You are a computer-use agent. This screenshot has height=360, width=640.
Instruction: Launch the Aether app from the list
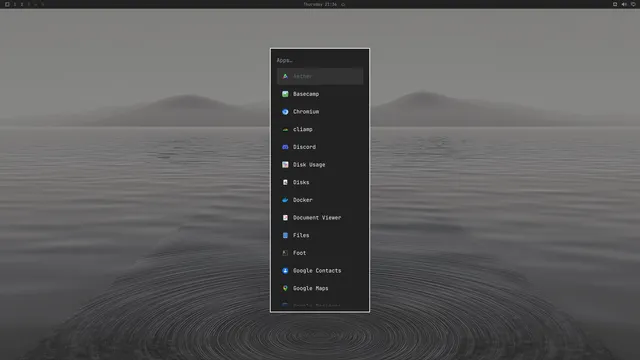coord(320,76)
